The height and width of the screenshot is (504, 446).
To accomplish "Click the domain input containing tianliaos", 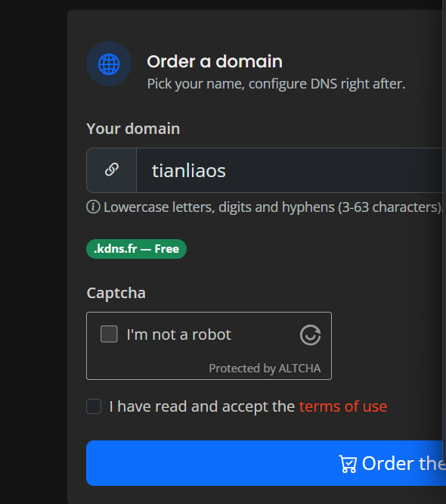I will click(x=291, y=170).
